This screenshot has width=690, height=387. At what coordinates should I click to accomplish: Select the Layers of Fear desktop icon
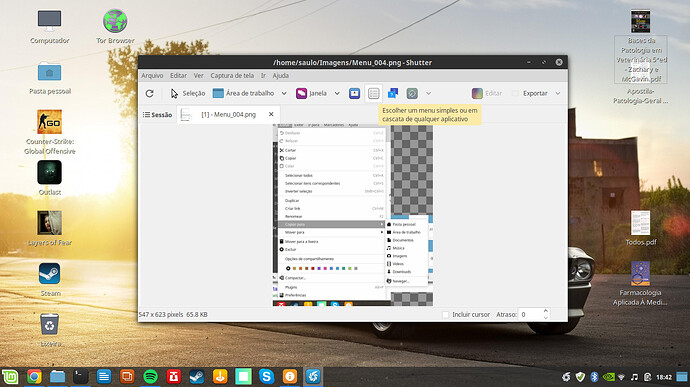click(49, 228)
